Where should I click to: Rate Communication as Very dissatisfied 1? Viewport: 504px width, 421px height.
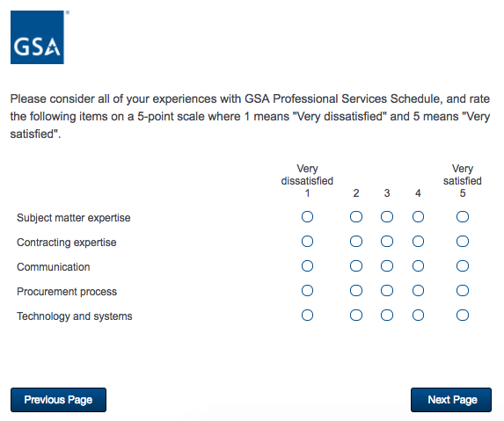tap(307, 266)
